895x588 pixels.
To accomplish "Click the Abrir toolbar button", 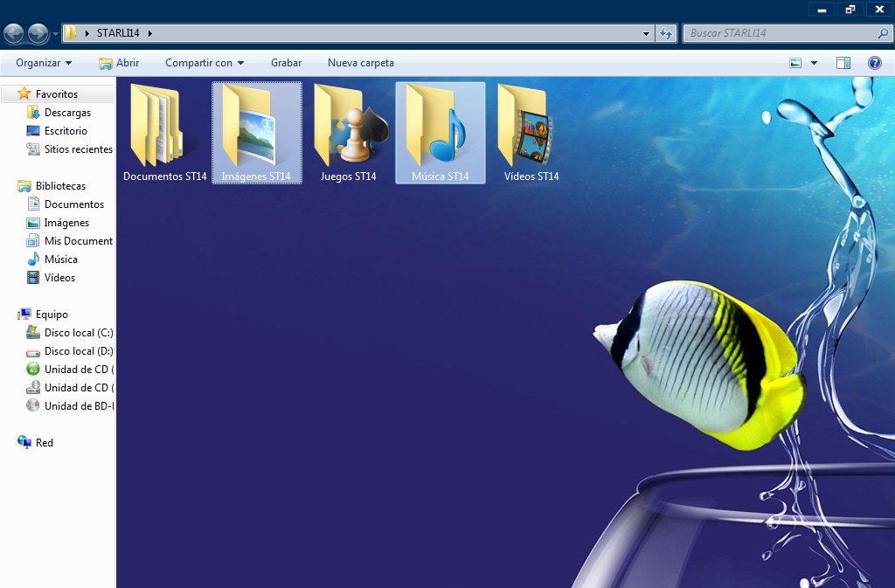I will pos(119,63).
